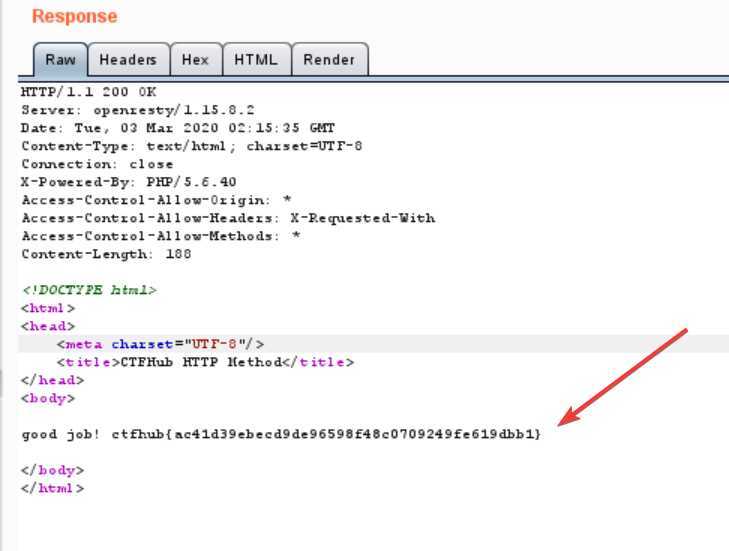Open the Hex tab
This screenshot has height=551, width=729.
pyautogui.click(x=196, y=60)
